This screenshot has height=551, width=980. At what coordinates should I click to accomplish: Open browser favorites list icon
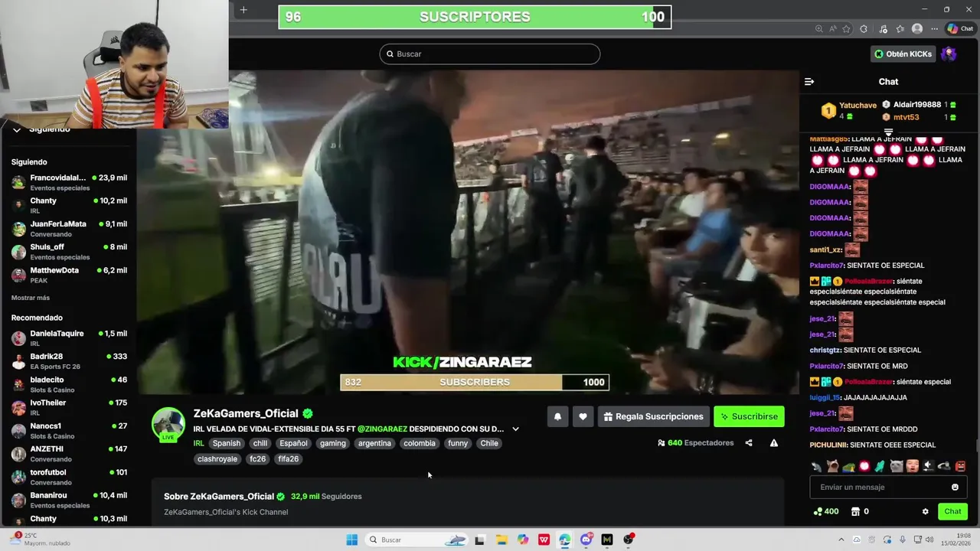click(x=900, y=29)
